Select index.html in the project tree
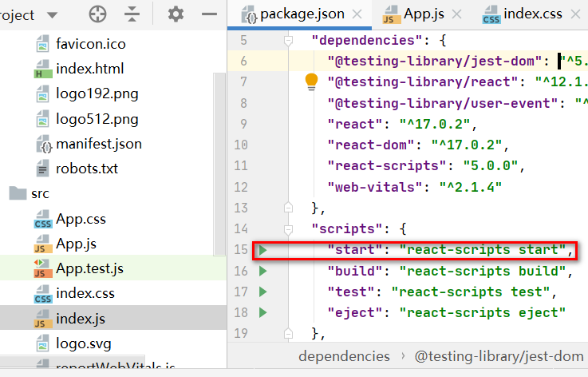This screenshot has width=588, height=377. (x=90, y=69)
